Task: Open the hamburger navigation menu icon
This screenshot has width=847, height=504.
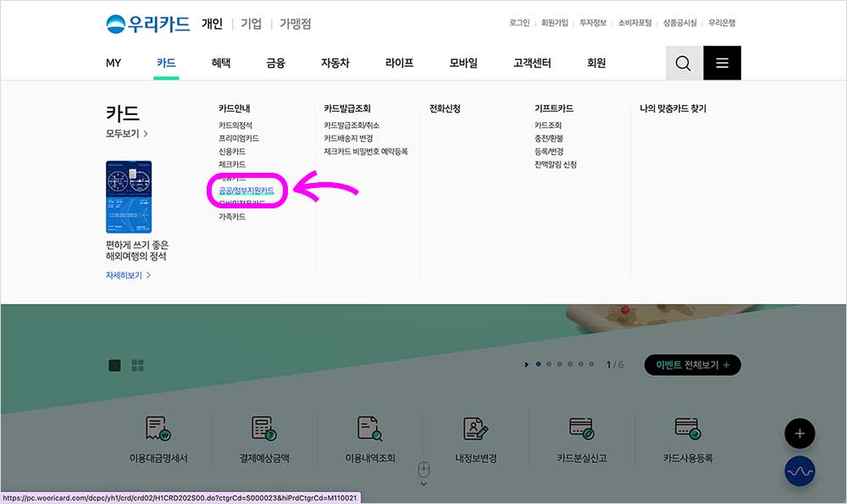Action: click(722, 63)
